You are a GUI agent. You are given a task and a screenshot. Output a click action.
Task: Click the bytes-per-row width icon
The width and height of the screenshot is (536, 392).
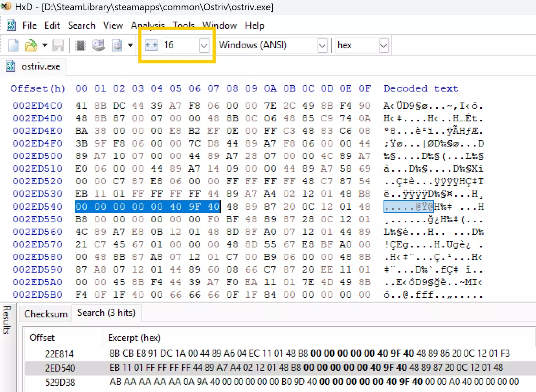tap(151, 45)
